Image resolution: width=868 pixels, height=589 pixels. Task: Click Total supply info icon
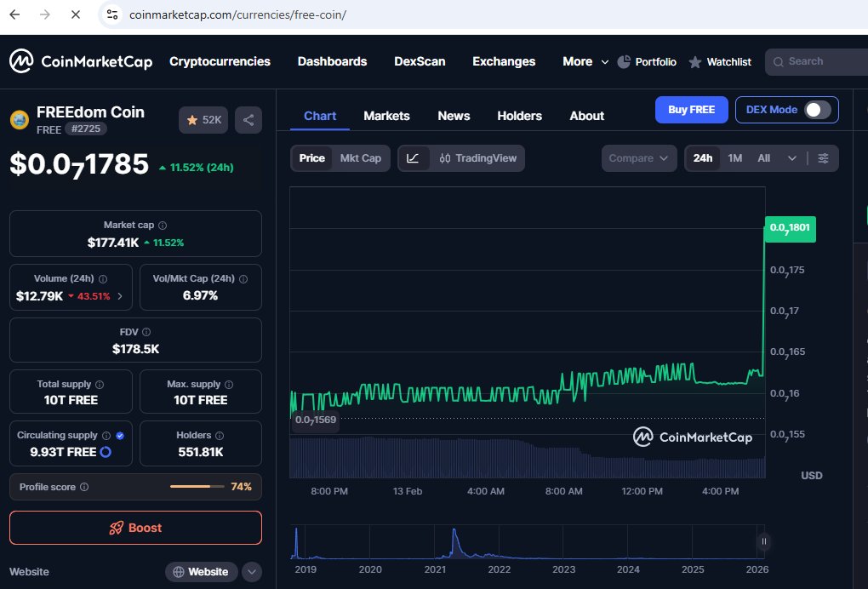99,384
